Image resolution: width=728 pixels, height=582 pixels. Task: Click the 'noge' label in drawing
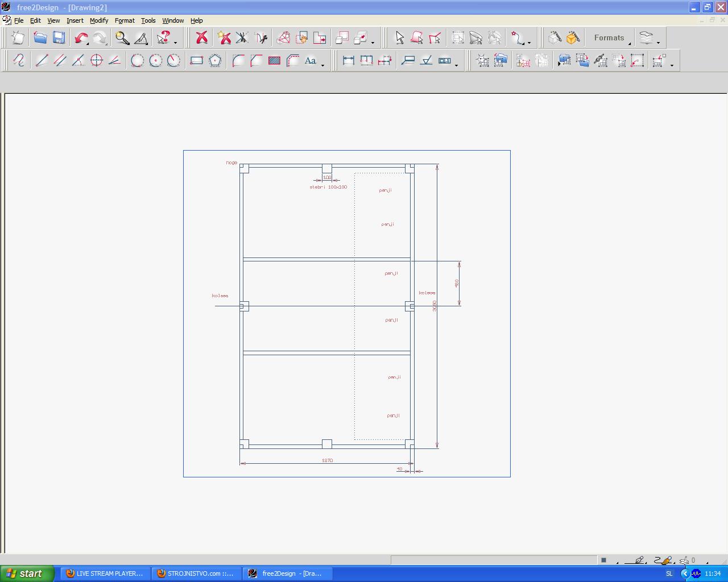pos(231,163)
